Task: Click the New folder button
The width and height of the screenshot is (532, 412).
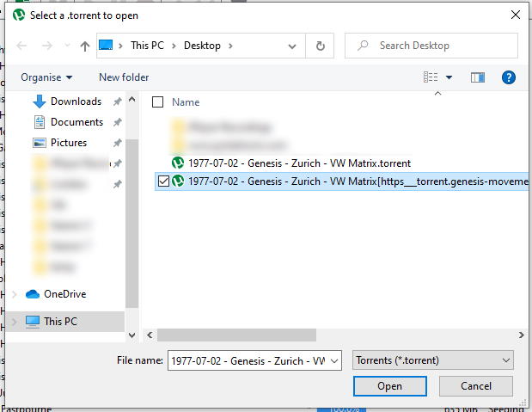Action: 124,77
